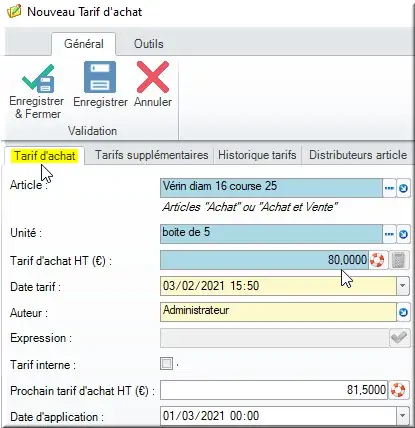Image resolution: width=415 pixels, height=428 pixels.
Task: Open the Auteur linked record arrow icon
Action: pyautogui.click(x=403, y=312)
